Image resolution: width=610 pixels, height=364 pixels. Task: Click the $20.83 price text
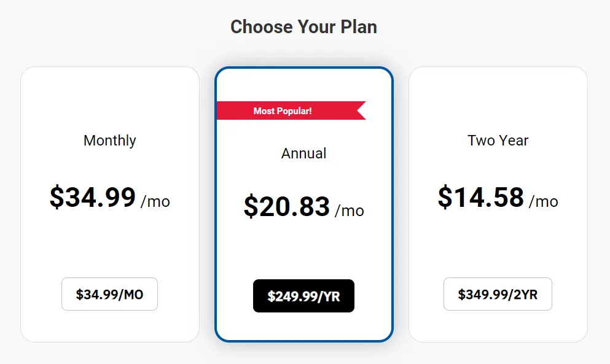pyautogui.click(x=287, y=207)
